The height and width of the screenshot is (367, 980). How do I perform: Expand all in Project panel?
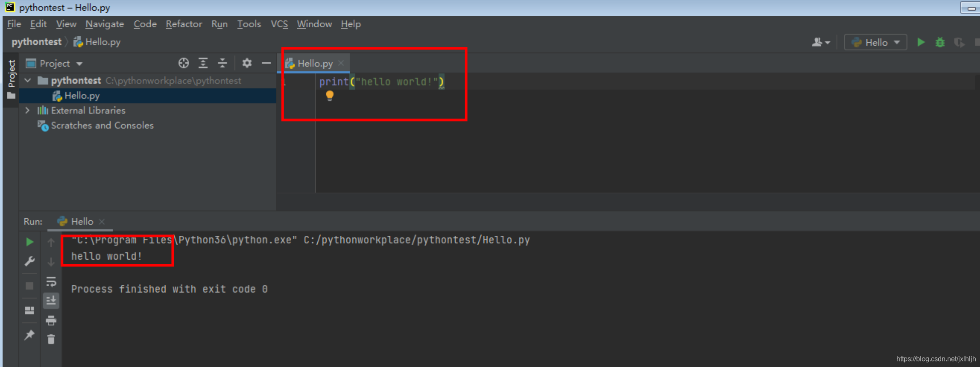203,63
